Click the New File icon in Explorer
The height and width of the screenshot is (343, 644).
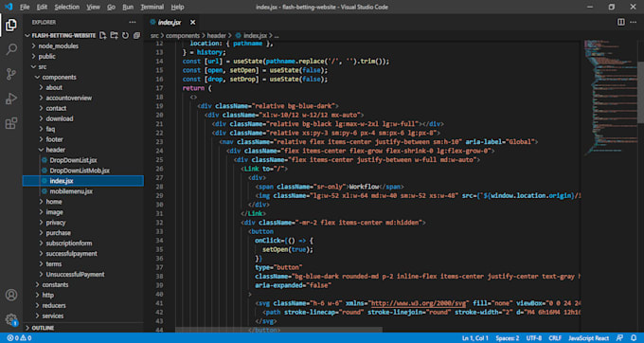(x=102, y=36)
